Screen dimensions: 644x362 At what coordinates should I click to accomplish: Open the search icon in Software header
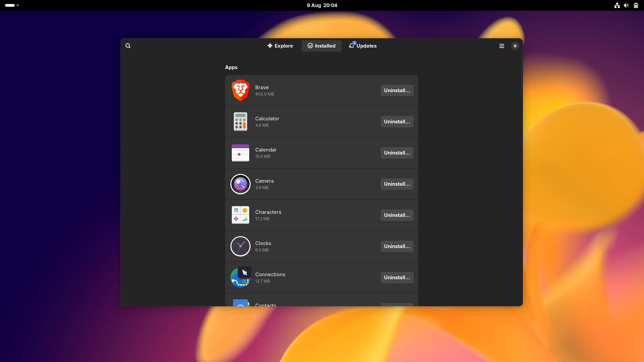click(128, 46)
